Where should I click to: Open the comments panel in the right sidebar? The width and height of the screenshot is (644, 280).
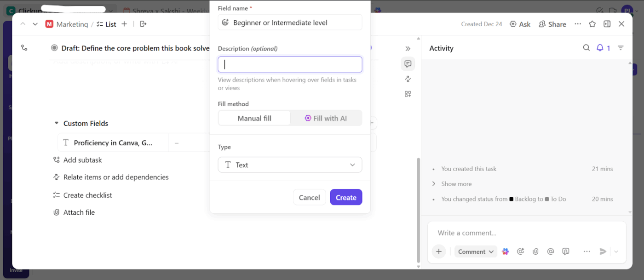408,63
